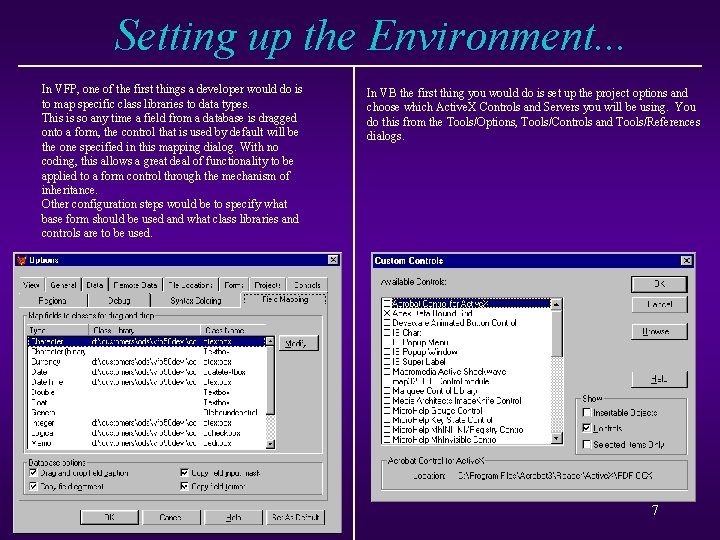Select the Regional tab
Image resolution: width=720 pixels, height=540 pixels.
coord(52,300)
